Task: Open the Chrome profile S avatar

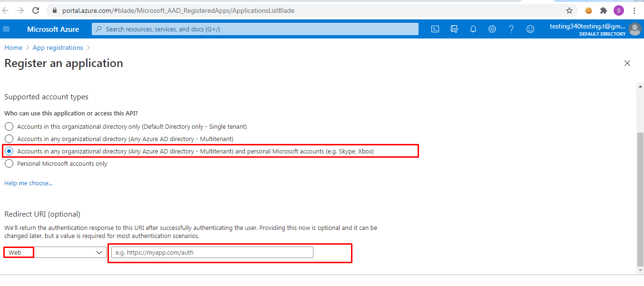Action: 618,10
